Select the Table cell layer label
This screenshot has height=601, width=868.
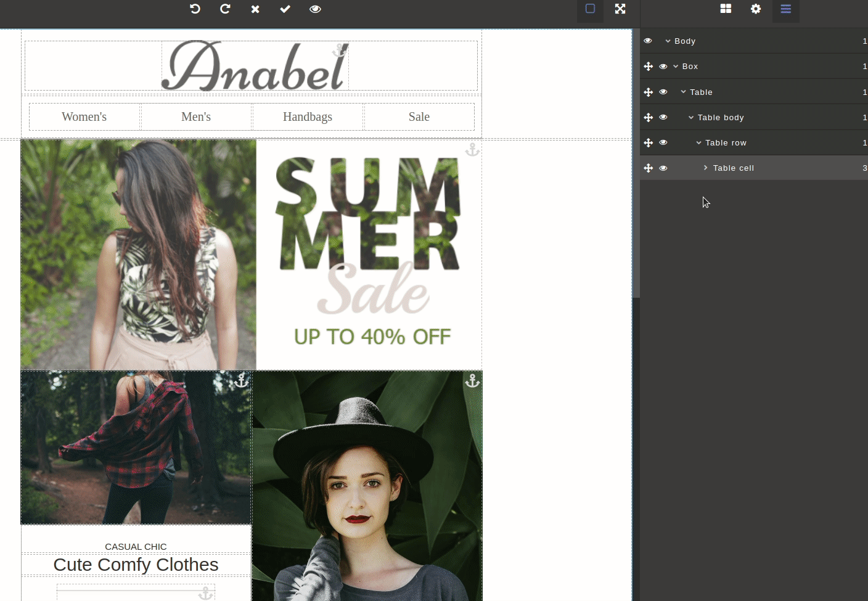click(734, 168)
